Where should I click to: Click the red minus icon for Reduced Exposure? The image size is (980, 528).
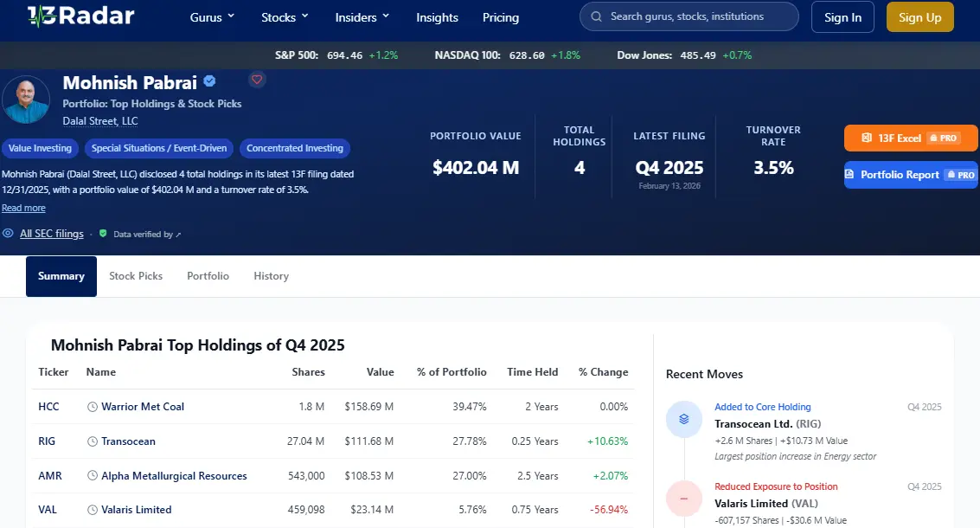click(683, 499)
